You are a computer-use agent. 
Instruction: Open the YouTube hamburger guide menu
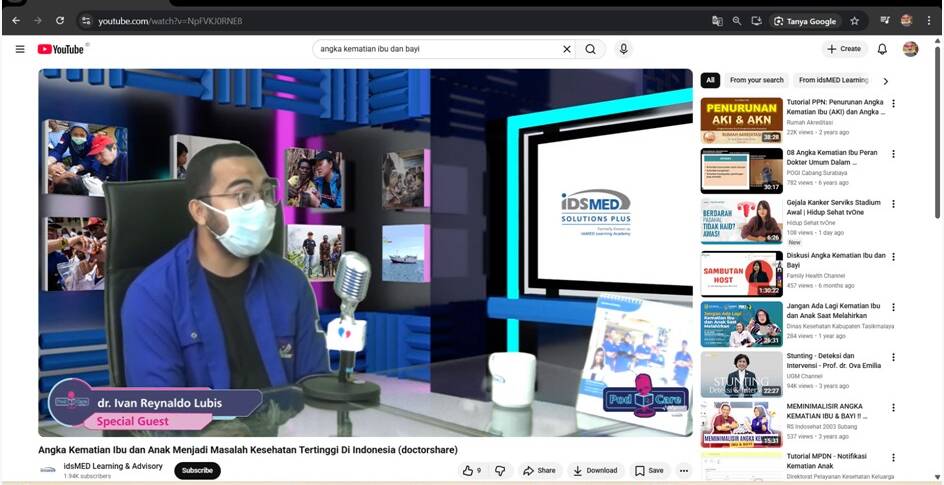[x=19, y=49]
